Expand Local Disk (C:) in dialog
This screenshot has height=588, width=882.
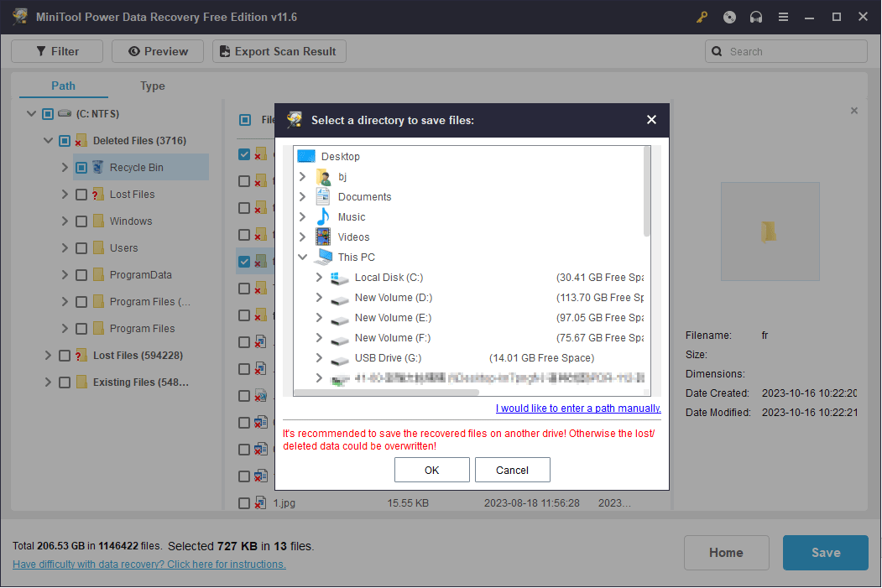(x=319, y=277)
